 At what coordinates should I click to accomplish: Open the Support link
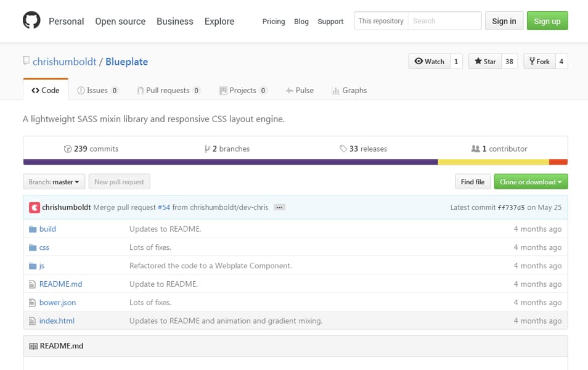click(330, 22)
